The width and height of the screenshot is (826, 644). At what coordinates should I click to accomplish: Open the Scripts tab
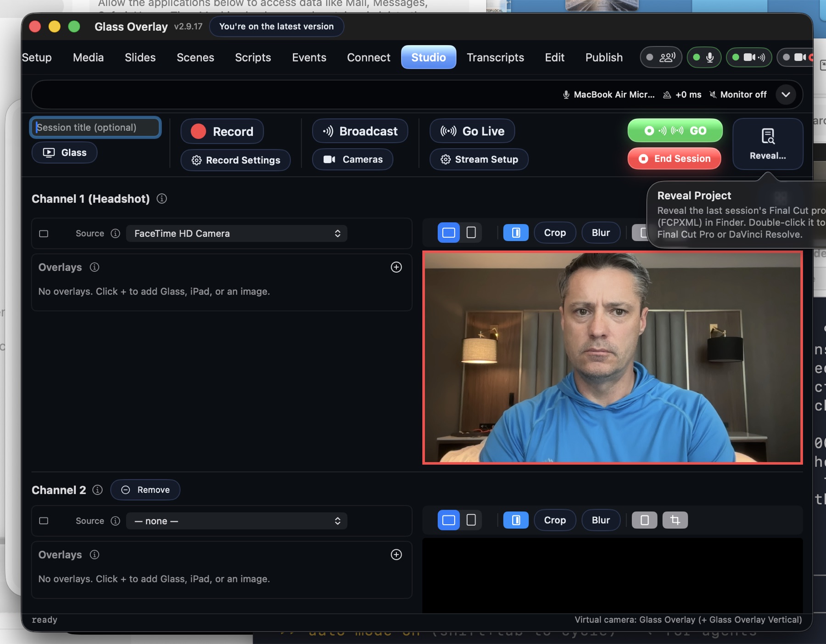(253, 57)
